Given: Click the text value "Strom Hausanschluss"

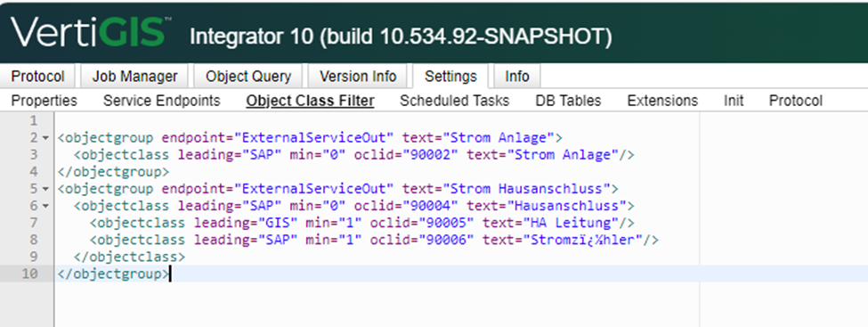Looking at the screenshot, I should pyautogui.click(x=527, y=189).
